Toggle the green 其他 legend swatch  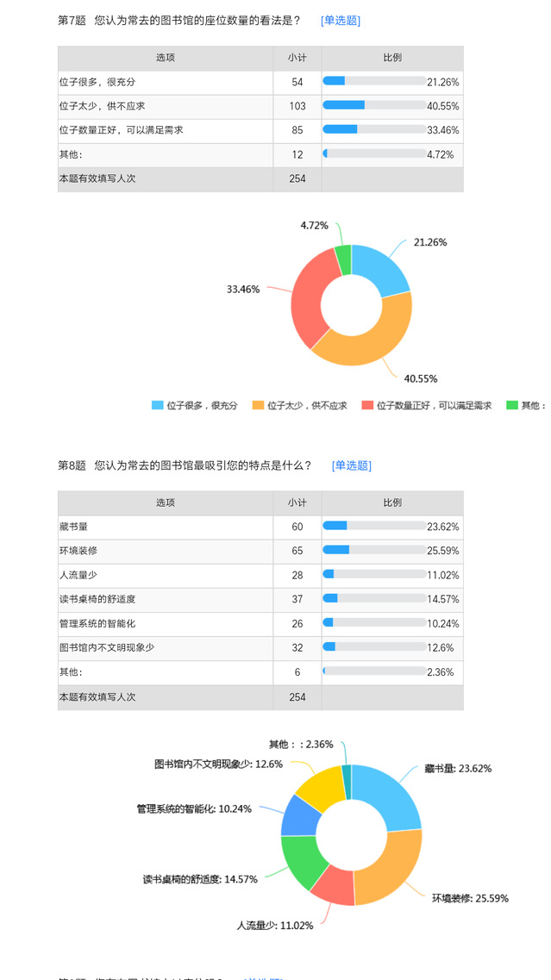pos(512,405)
